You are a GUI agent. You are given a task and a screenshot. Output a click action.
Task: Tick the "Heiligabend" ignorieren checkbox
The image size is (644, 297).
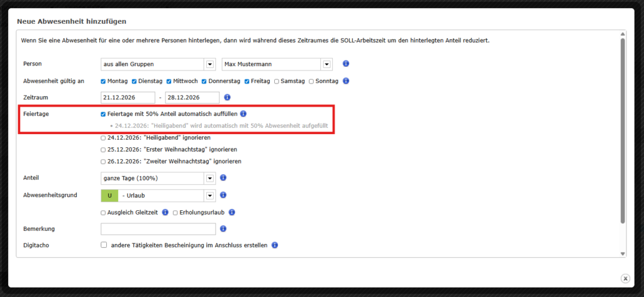pyautogui.click(x=104, y=137)
